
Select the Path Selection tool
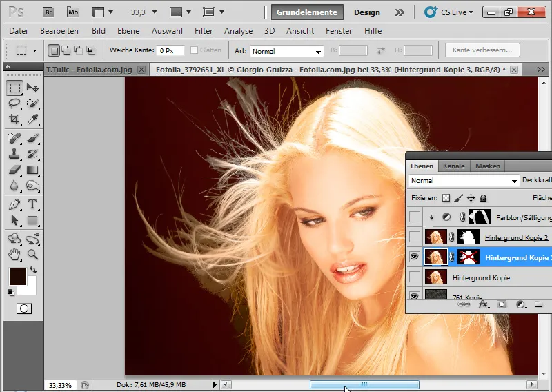coord(14,220)
